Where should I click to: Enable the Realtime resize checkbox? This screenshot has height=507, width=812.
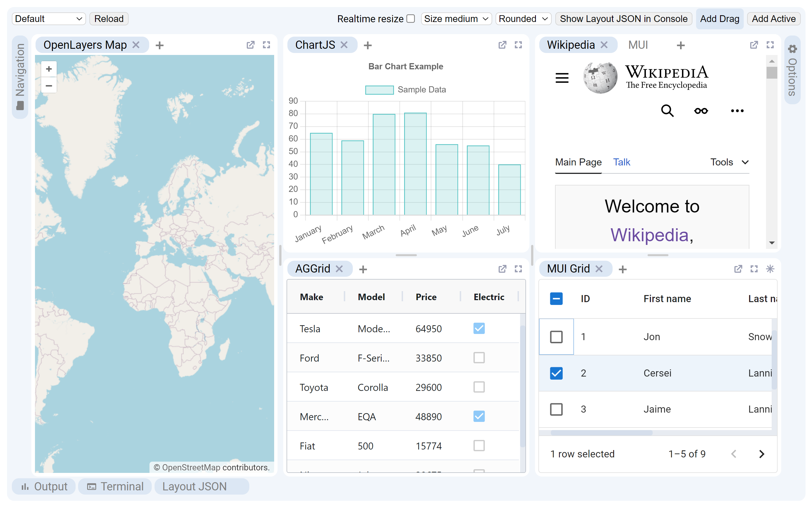coord(410,19)
